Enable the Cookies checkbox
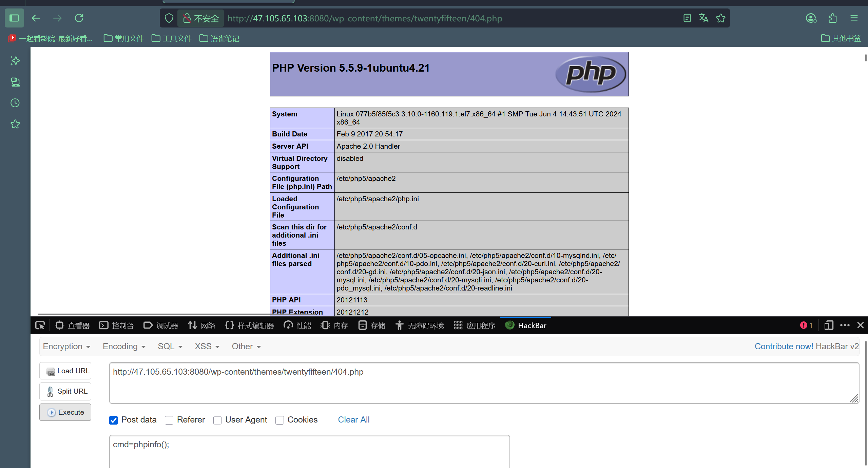The height and width of the screenshot is (468, 868). 279,420
